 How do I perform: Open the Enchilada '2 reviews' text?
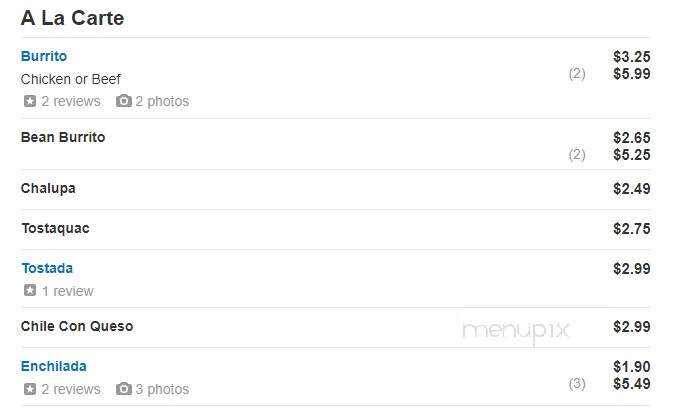(71, 389)
